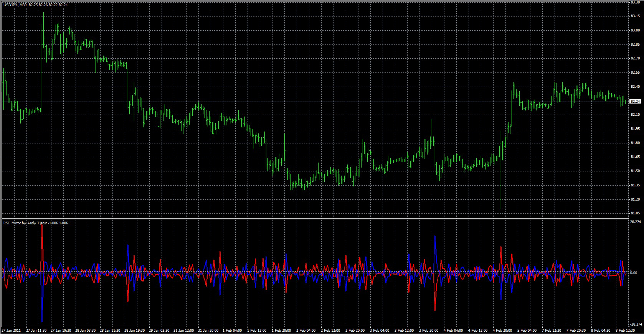This screenshot has height=334, width=644.
Task: Select the 4 Feb 20:00 time label
Action: [502, 330]
